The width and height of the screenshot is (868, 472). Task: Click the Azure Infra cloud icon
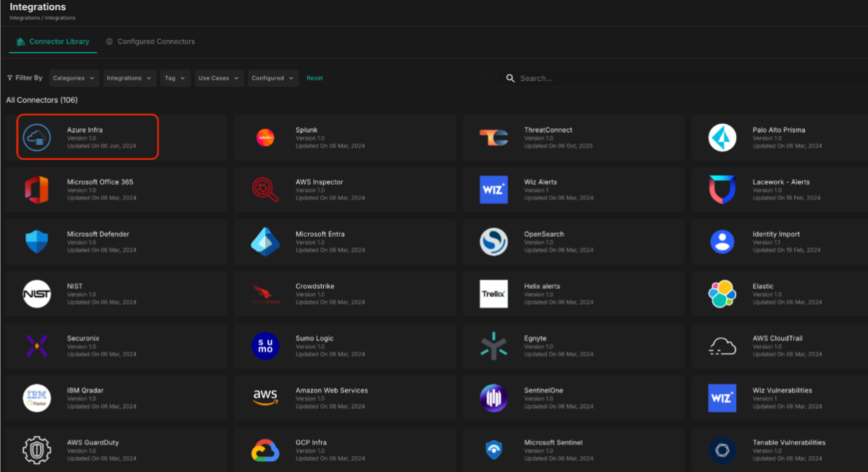point(36,138)
